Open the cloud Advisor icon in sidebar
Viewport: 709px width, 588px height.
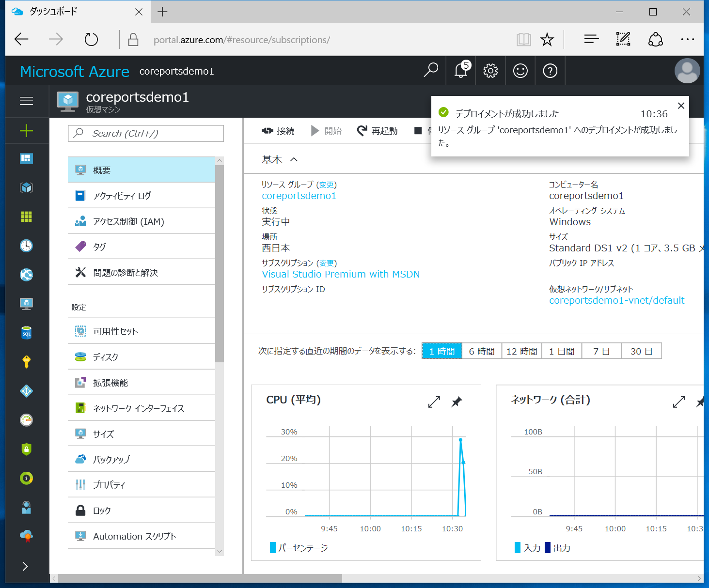pyautogui.click(x=26, y=536)
